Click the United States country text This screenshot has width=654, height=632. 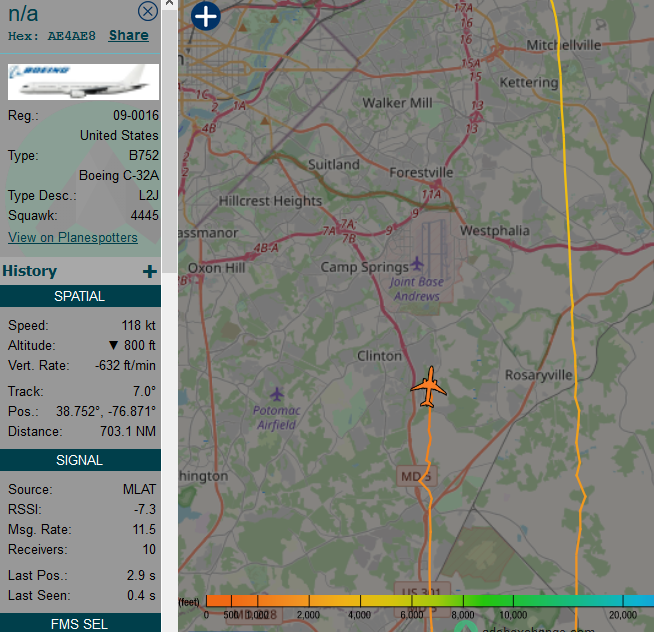tap(119, 136)
